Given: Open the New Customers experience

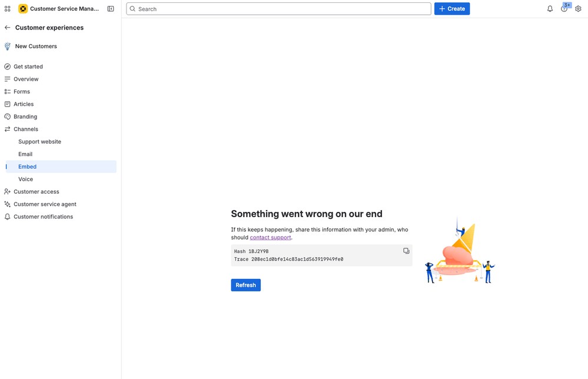Looking at the screenshot, I should pos(36,46).
